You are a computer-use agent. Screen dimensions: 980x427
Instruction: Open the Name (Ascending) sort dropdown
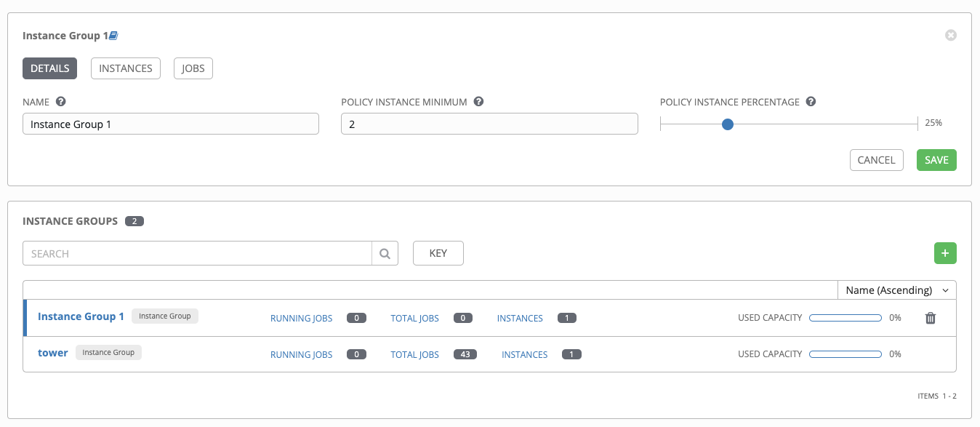coord(896,290)
